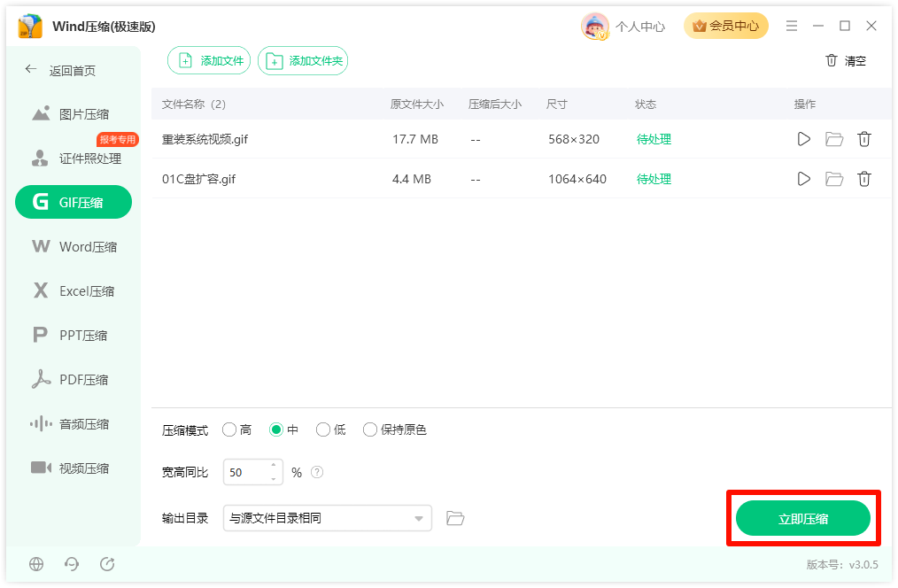Open the 会员中心 membership button
This screenshot has width=898, height=588.
725,26
